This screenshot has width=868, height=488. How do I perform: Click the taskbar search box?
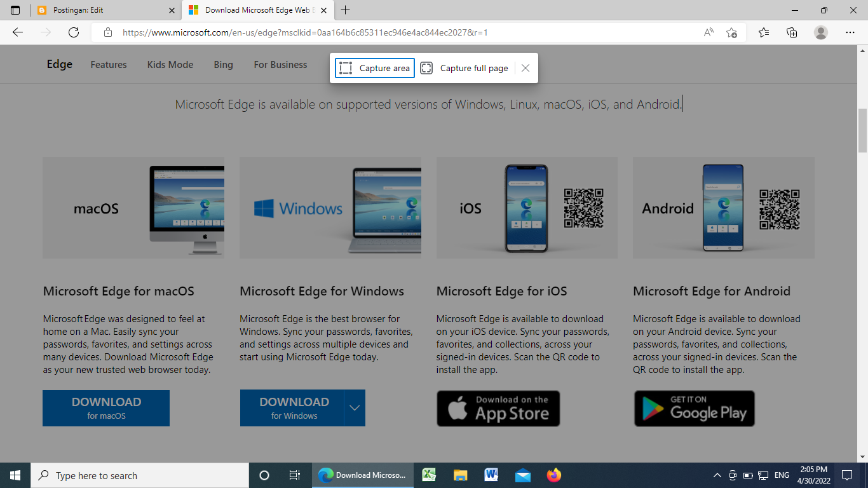pos(140,475)
